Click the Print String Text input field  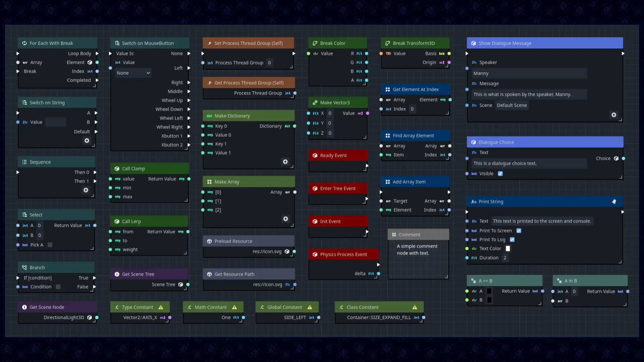[x=542, y=221]
